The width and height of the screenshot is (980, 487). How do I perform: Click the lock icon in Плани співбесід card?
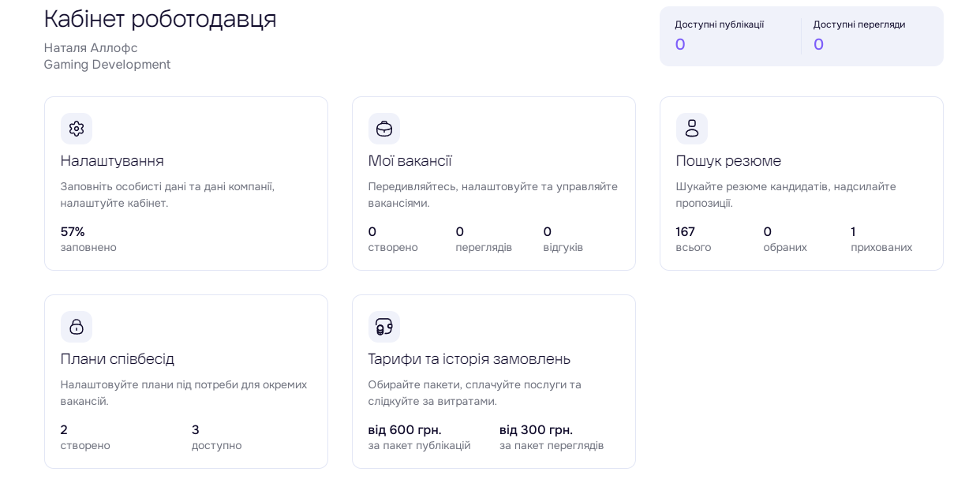click(x=77, y=327)
